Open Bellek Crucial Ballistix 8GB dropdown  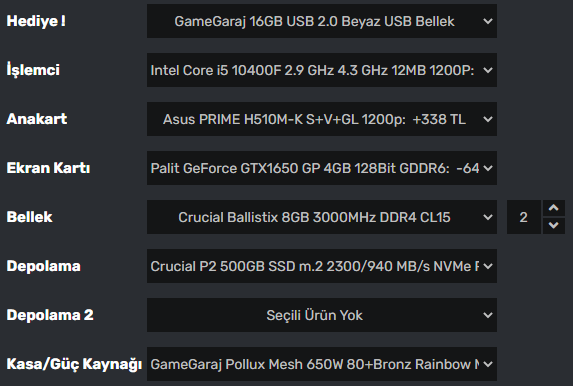pos(322,217)
